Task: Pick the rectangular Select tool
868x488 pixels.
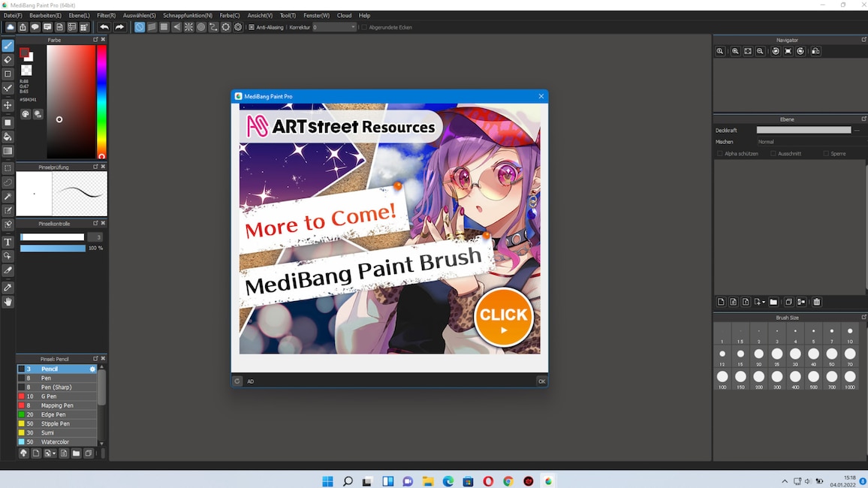Action: pyautogui.click(x=8, y=168)
